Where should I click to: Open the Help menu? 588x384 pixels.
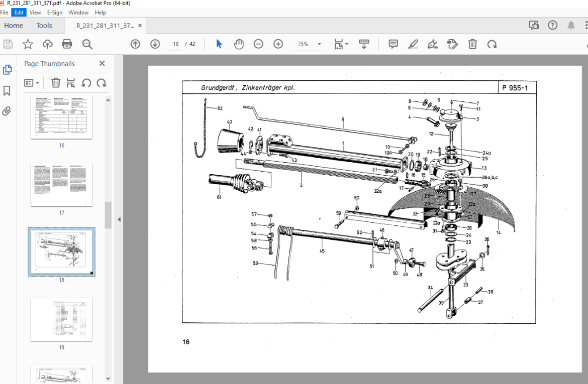[x=100, y=13]
